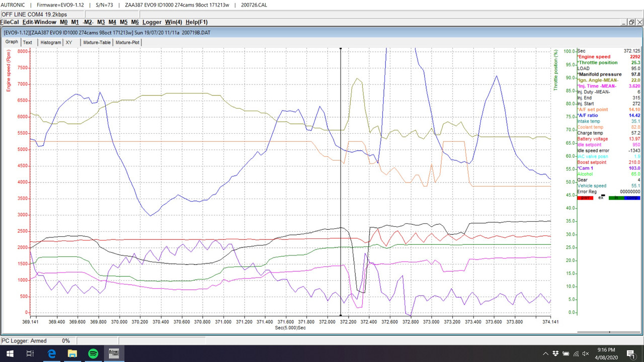The width and height of the screenshot is (644, 362).
Task: Select the Inj. Time -MEAN- channel
Action: [x=608, y=86]
